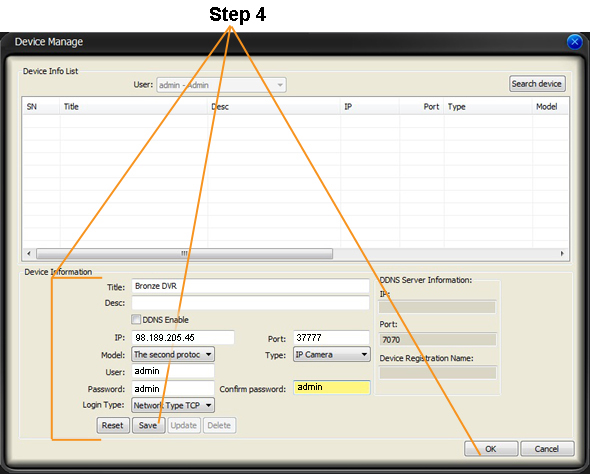Click the scrollbar left arrow
590x474 pixels.
click(29, 254)
